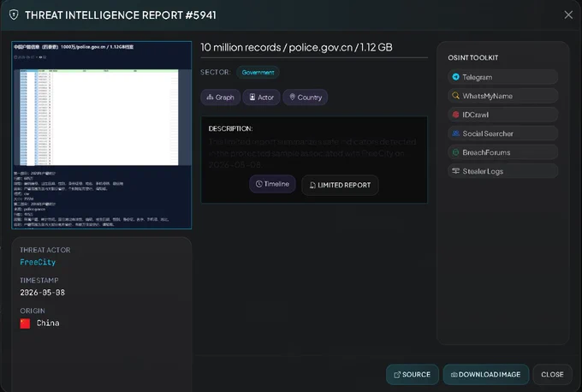Open the Timeline button
The image size is (582, 392).
pyautogui.click(x=272, y=184)
